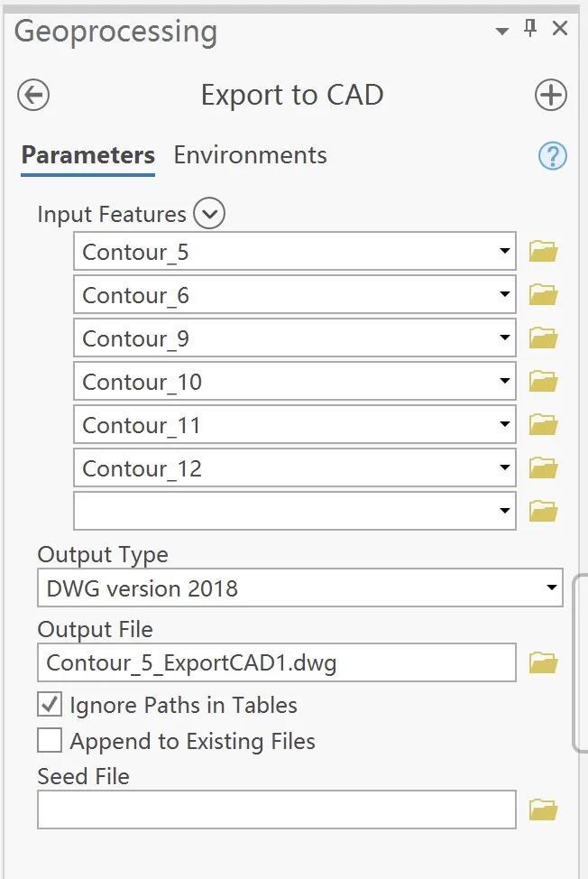Screen dimensions: 588x879
Task: Browse for Output File location
Action: pos(543,663)
